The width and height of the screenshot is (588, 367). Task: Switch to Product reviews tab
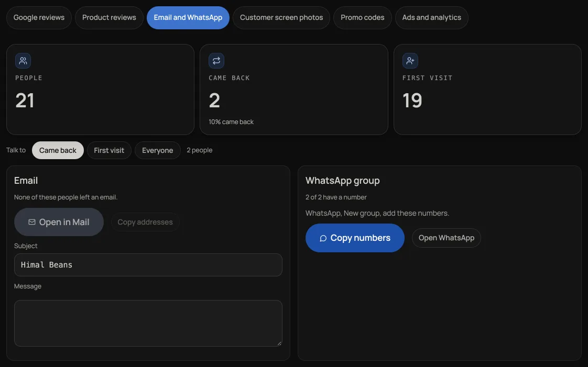tap(109, 18)
